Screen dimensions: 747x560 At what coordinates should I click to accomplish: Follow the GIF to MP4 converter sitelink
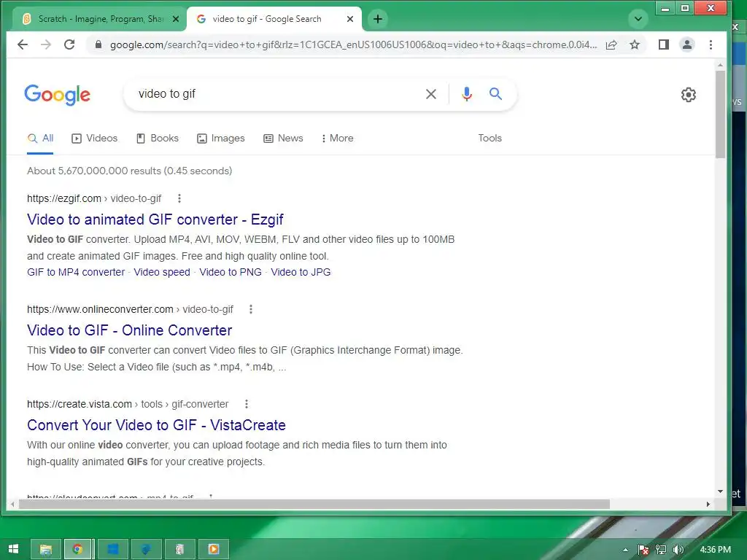[x=76, y=273]
